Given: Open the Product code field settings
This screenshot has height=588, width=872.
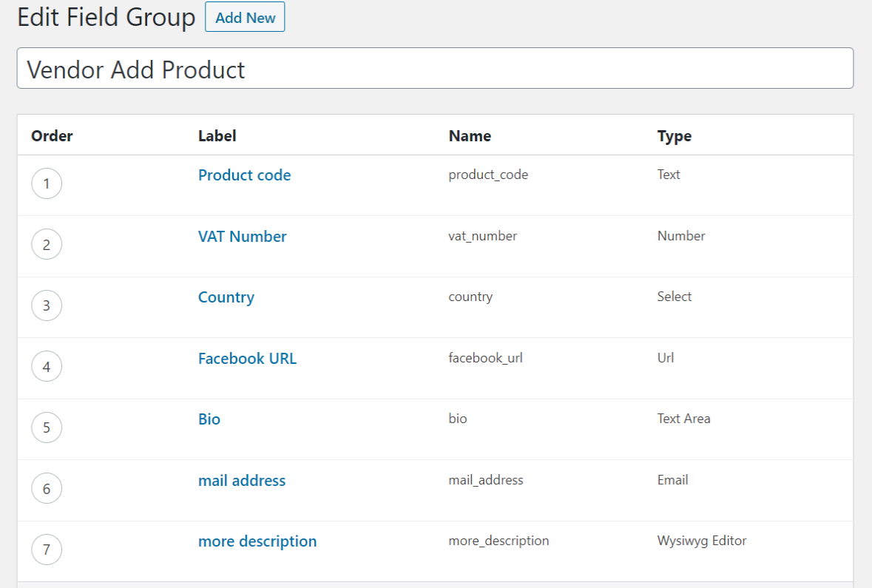Looking at the screenshot, I should pos(244,175).
